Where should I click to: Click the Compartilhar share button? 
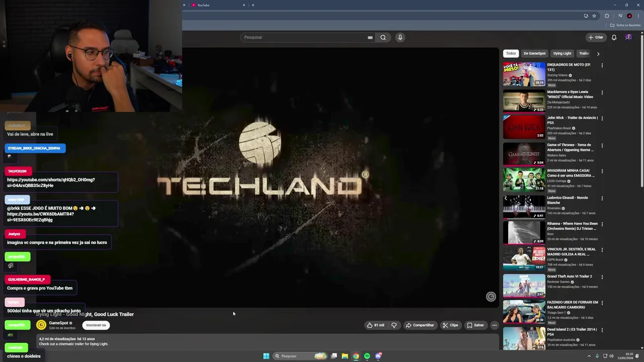coord(420,325)
